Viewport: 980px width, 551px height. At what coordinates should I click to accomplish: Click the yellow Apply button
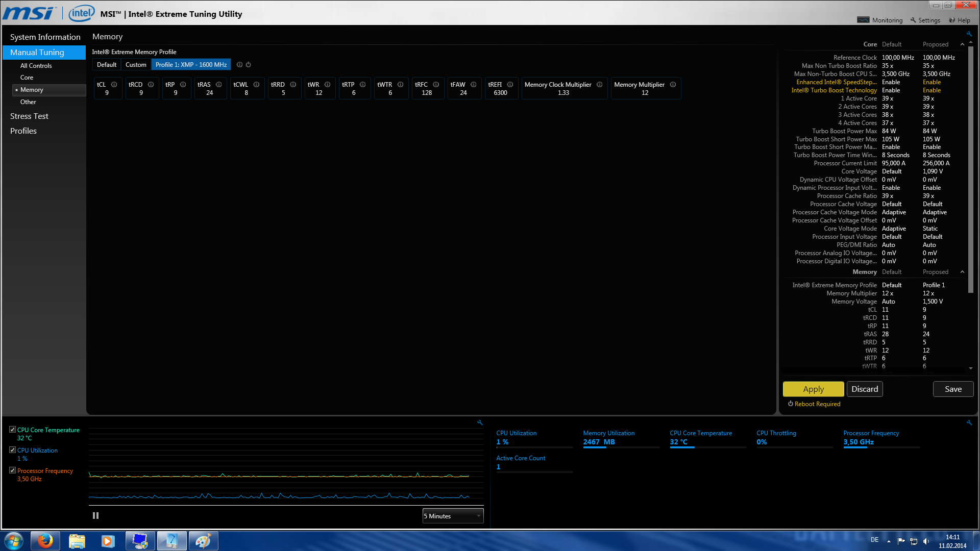coord(813,389)
